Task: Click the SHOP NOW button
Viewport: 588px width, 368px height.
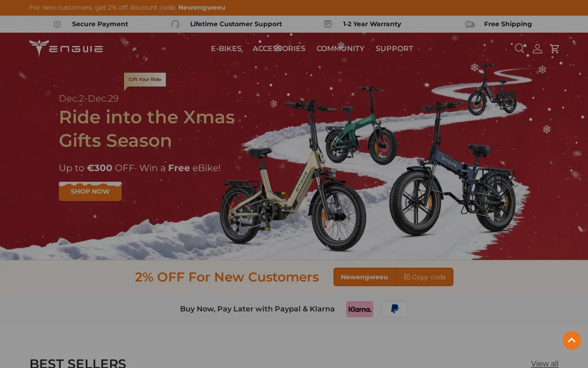Action: point(90,191)
